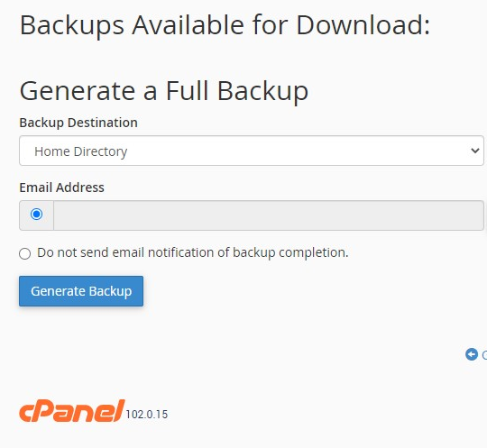Open the Backup Destination dropdown

[x=252, y=151]
